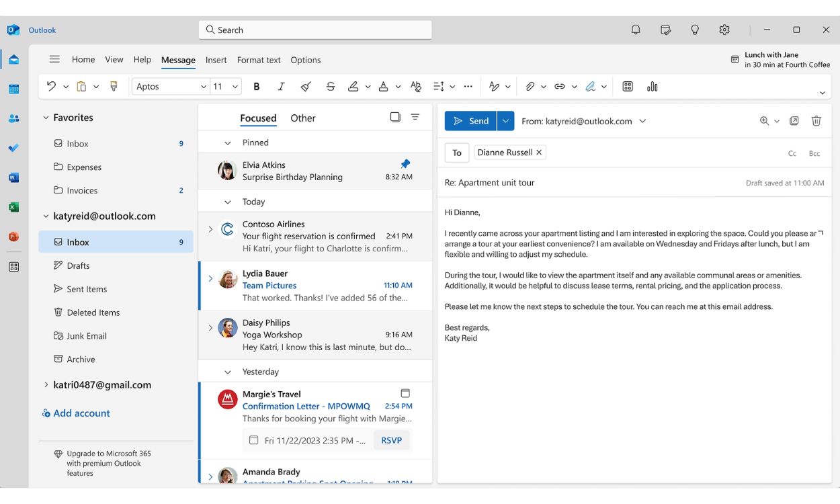Image resolution: width=840 pixels, height=504 pixels.
Task: Open Word from the left rail
Action: tap(13, 177)
